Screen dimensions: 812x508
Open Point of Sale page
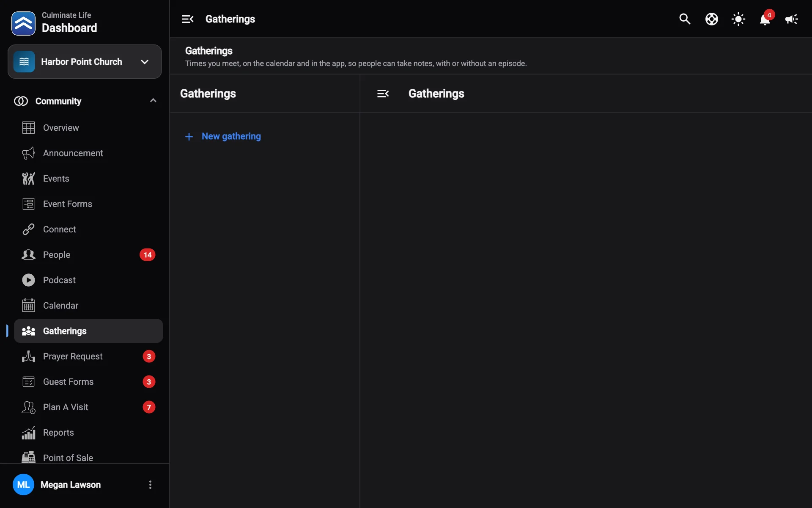click(x=88, y=457)
